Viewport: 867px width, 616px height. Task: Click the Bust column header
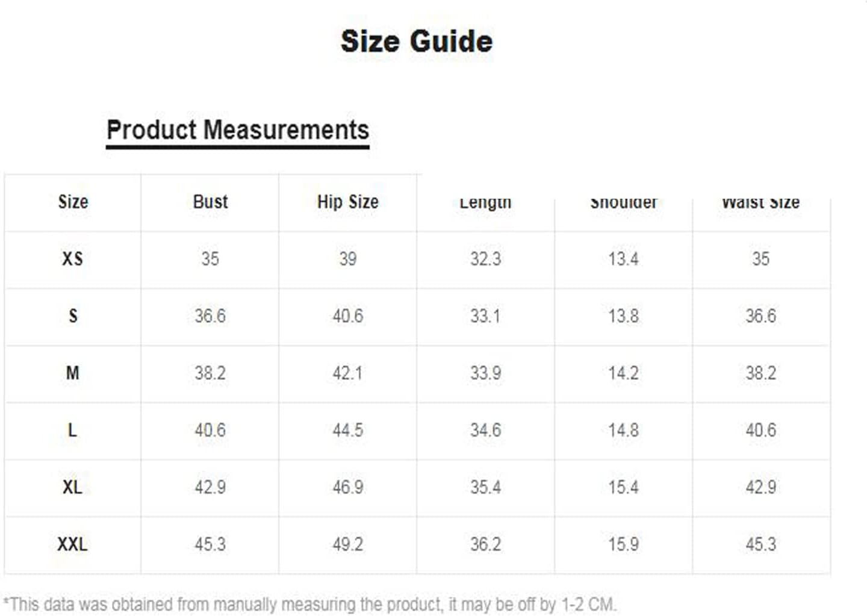coord(210,202)
